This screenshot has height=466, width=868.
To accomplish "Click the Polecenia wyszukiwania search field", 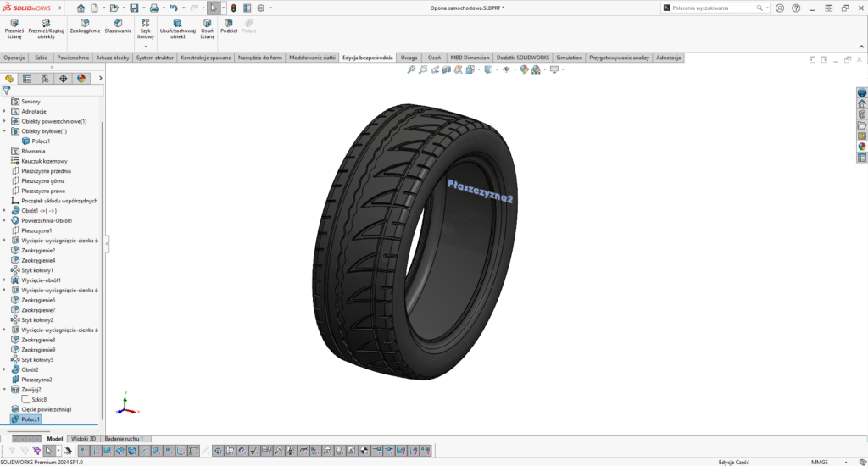I will click(713, 8).
